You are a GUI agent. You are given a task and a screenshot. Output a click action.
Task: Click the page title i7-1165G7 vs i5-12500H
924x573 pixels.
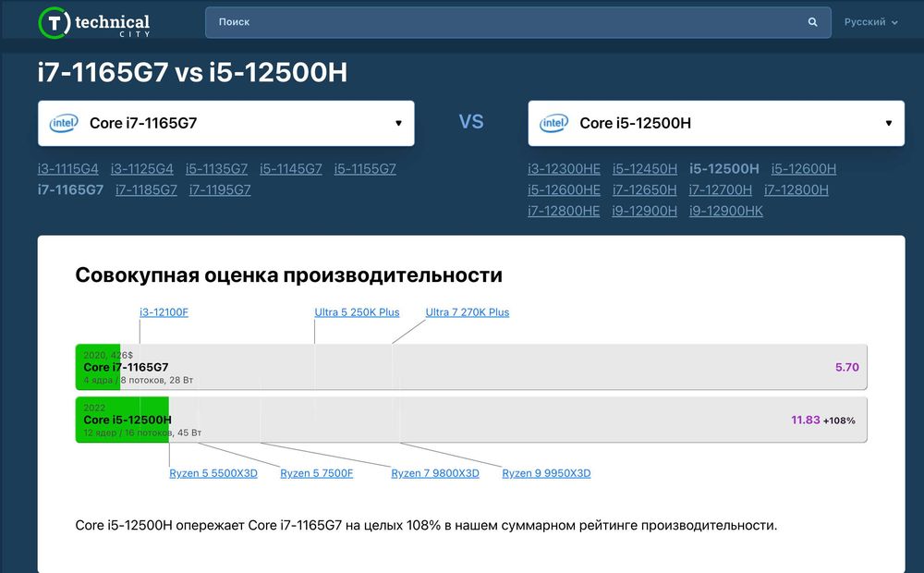pos(193,72)
